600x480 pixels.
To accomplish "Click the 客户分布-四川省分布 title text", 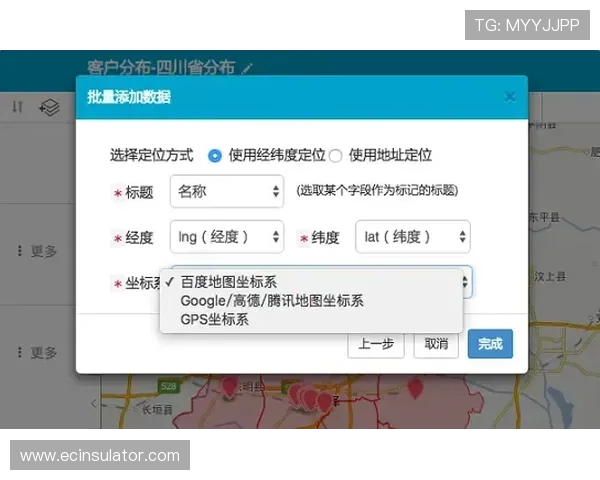I will coord(161,68).
